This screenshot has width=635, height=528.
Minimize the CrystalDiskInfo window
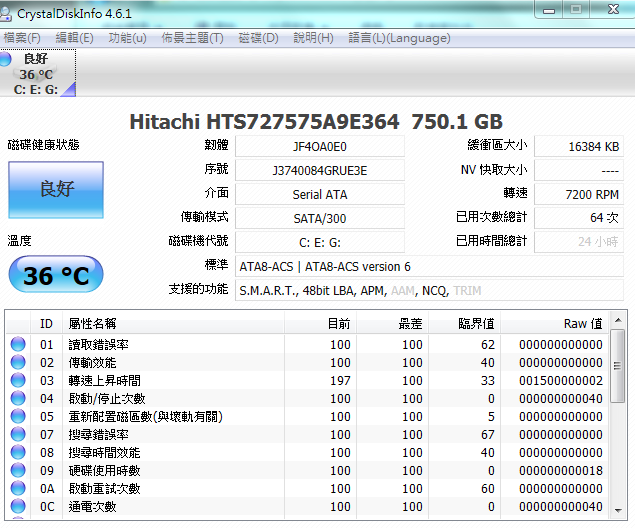[x=549, y=10]
